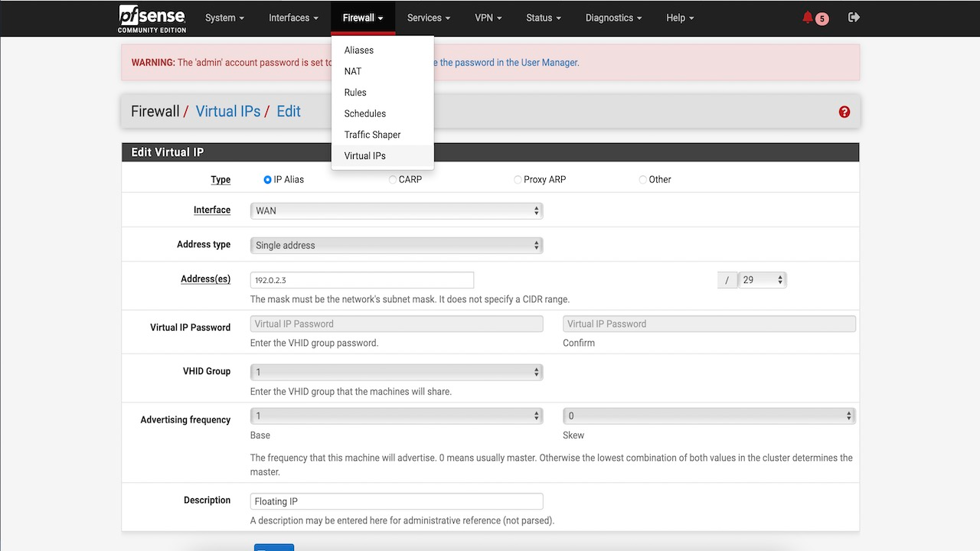Open the page help question mark icon
980x551 pixels.
(x=844, y=111)
